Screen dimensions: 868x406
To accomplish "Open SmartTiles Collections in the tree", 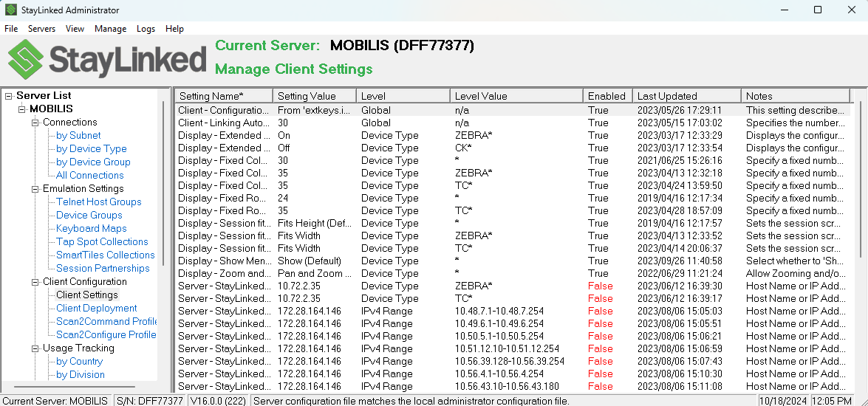I will [x=105, y=255].
